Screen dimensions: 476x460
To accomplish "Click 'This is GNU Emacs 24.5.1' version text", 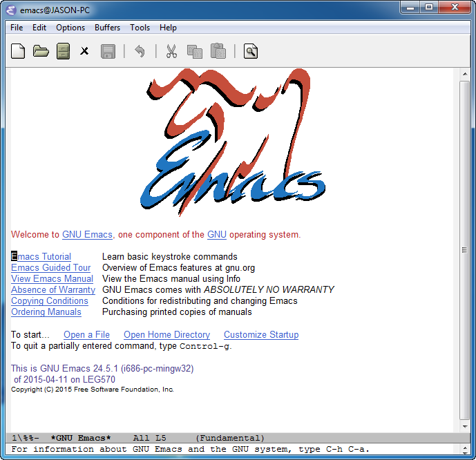I will click(102, 368).
